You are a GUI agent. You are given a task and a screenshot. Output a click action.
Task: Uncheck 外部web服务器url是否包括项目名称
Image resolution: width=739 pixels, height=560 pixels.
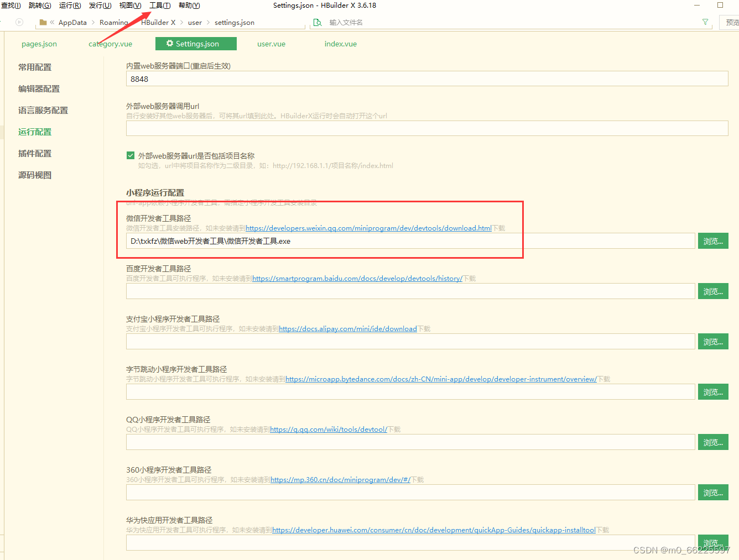click(x=131, y=155)
